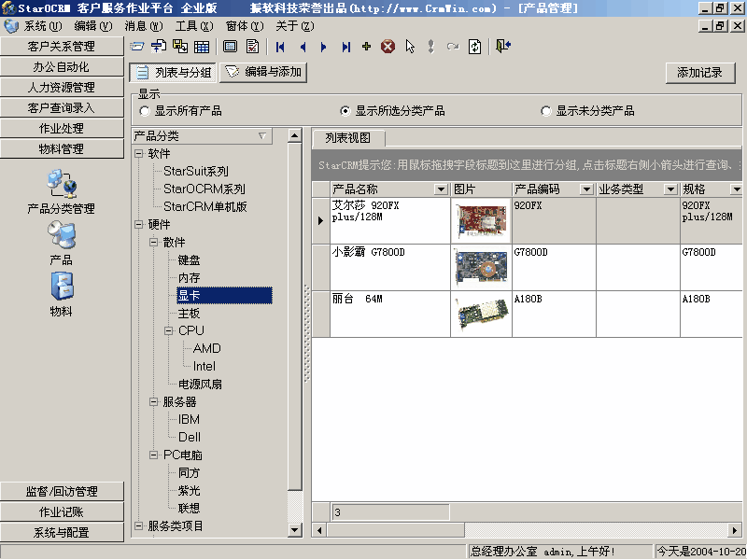This screenshot has width=747, height=560.
Task: Click the red X delete record icon
Action: pos(388,47)
